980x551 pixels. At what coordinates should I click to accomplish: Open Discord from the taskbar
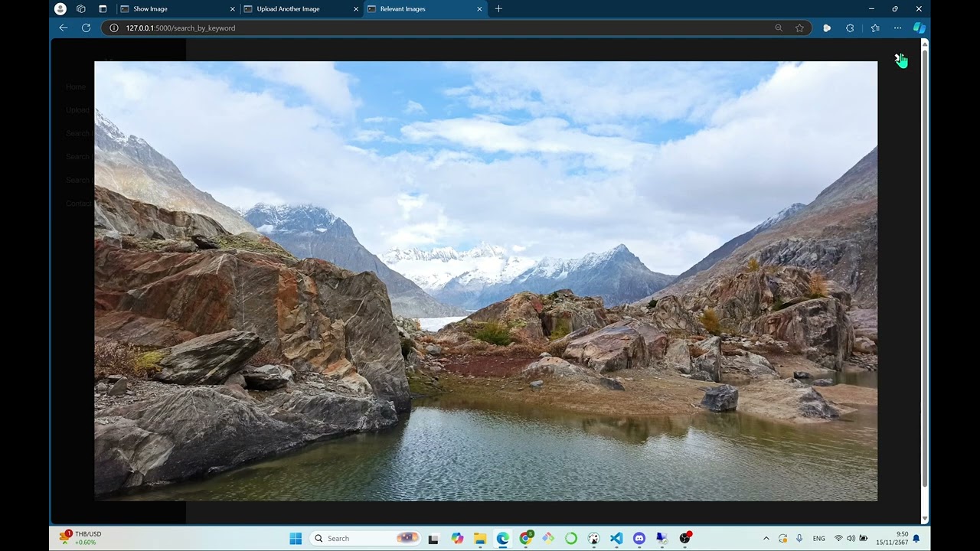[x=639, y=539]
